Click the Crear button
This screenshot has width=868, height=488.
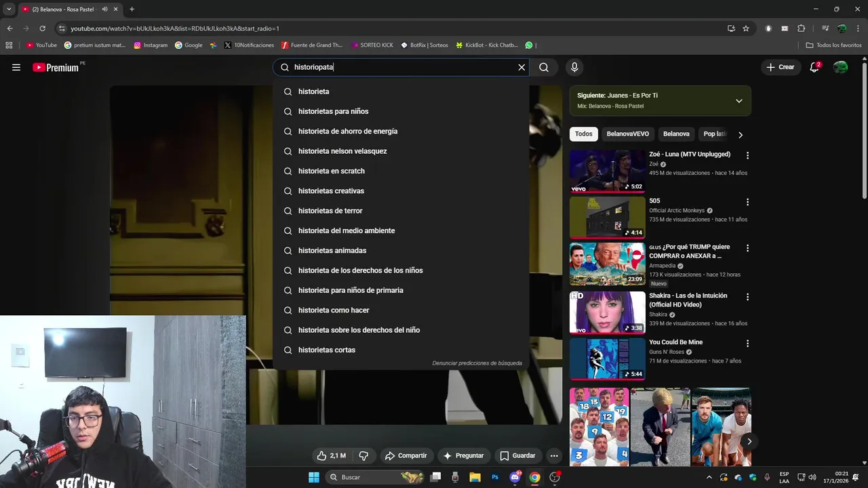pos(781,67)
